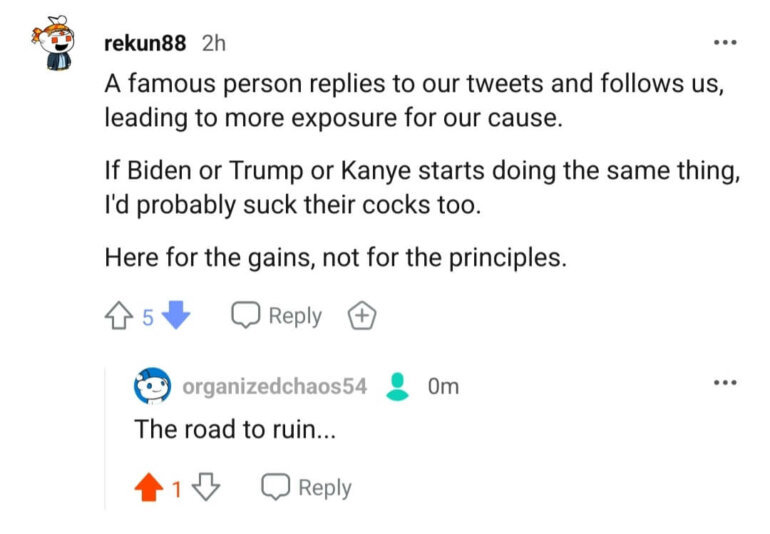Downvote the "The road to ruin..." reply
Viewport: 770px width, 534px height.
coord(206,488)
